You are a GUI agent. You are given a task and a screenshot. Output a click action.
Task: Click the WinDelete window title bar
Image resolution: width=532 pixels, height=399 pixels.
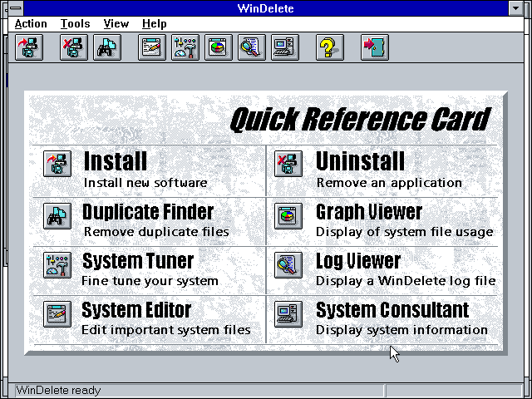click(x=266, y=8)
